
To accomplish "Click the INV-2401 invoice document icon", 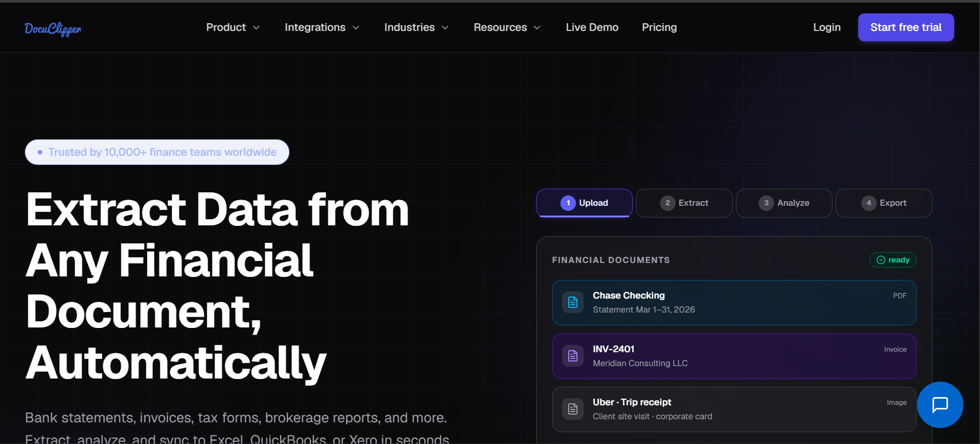I will coord(573,356).
